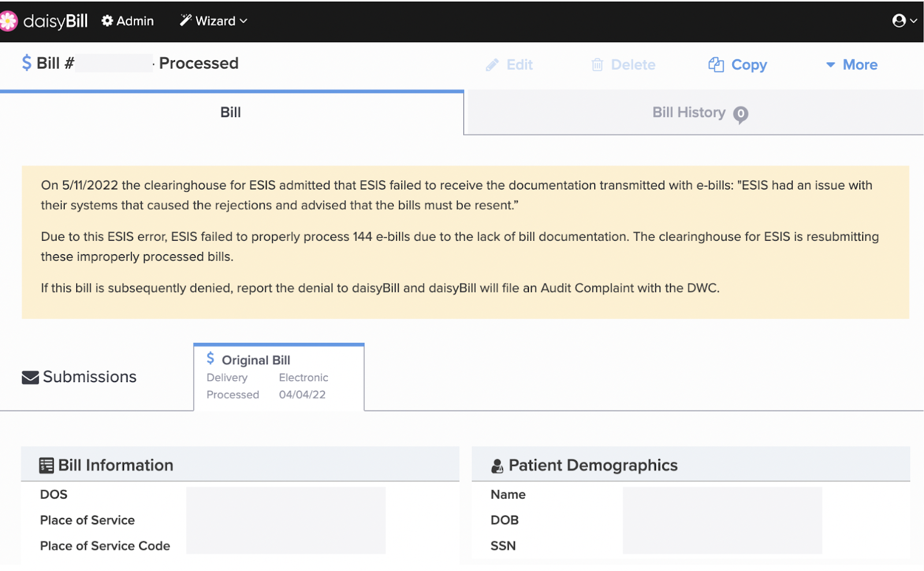Click the DOS field label
Viewport: 924px width, 571px height.
coord(54,495)
